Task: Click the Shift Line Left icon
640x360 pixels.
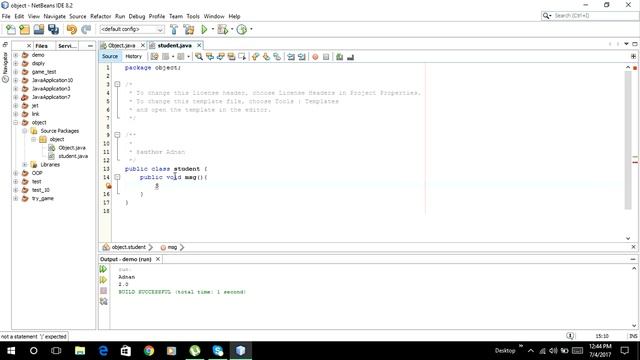Action: point(291,57)
